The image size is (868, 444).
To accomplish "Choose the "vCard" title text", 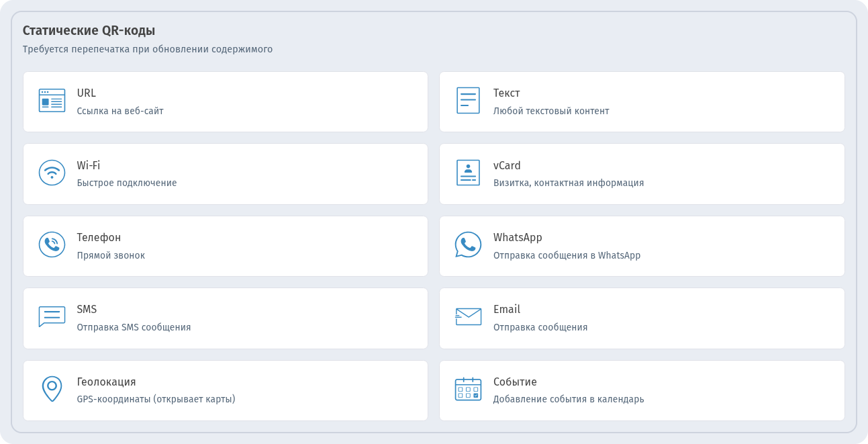I will [x=507, y=165].
